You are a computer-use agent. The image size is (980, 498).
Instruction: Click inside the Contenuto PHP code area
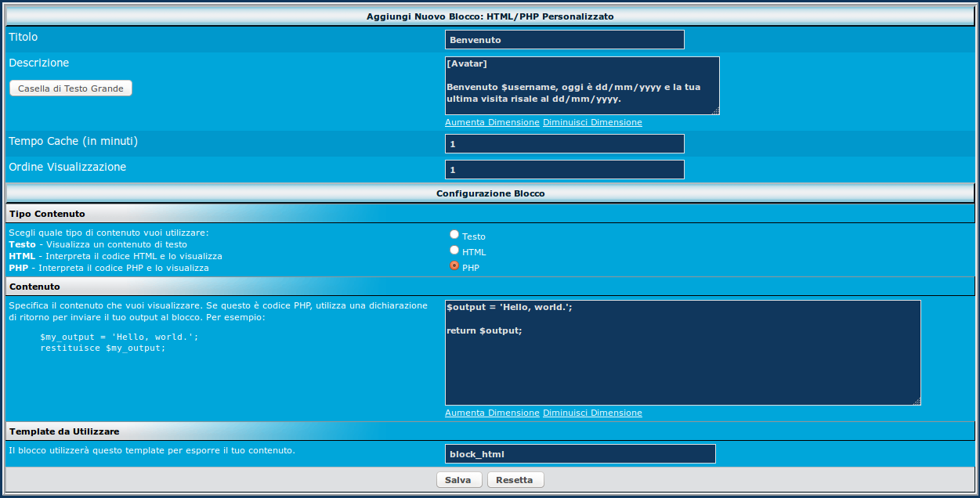(x=682, y=352)
